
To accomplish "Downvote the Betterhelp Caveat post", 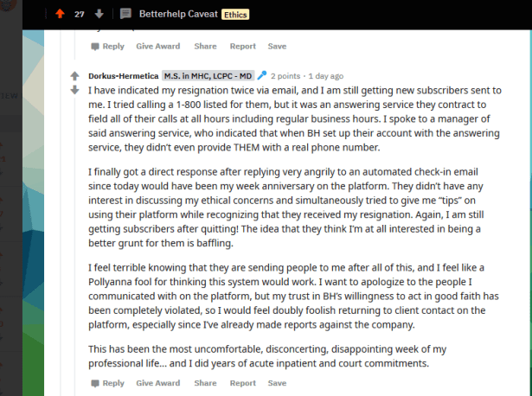I will [99, 14].
